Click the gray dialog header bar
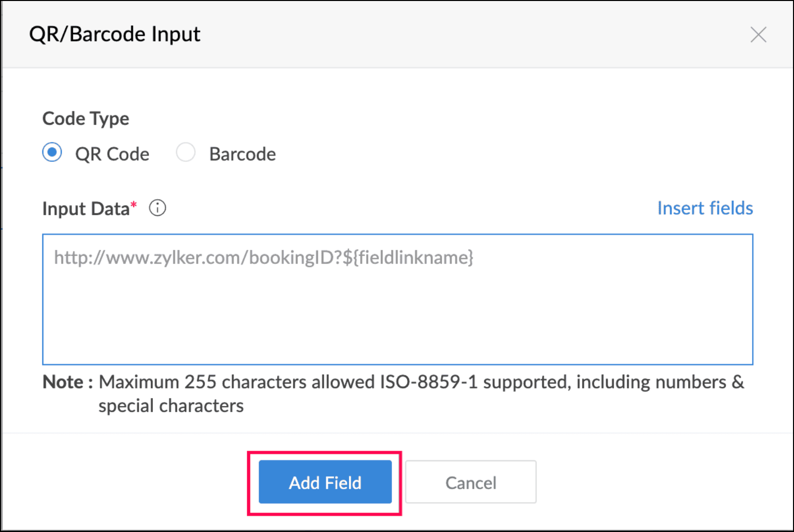This screenshot has width=794, height=532. (448, 34)
